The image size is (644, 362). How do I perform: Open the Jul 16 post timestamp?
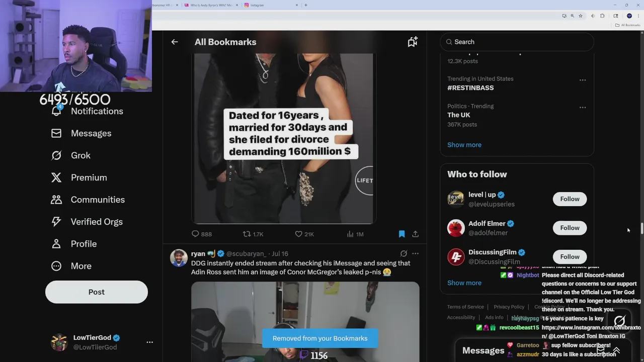pos(280,254)
